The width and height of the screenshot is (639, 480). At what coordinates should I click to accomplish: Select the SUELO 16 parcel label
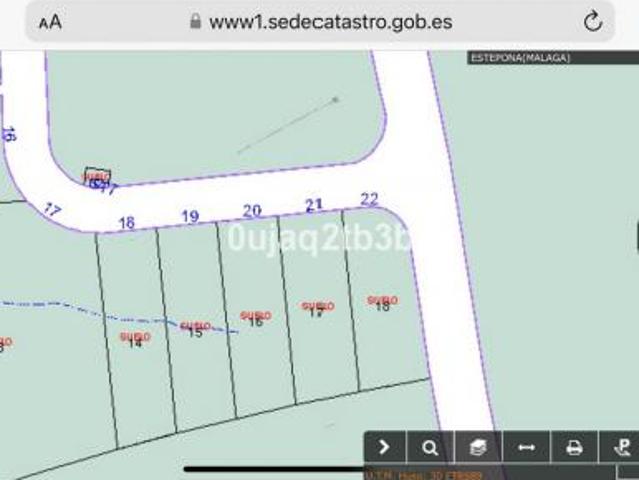(256, 319)
